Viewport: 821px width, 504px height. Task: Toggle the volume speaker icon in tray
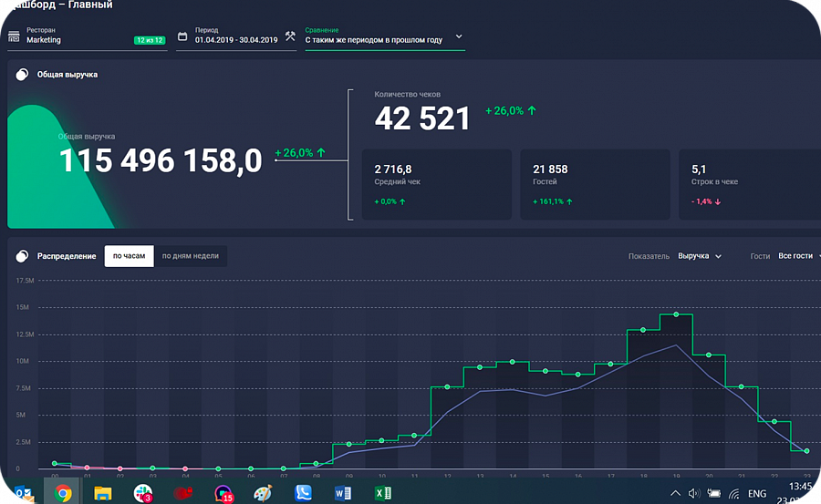tap(694, 493)
